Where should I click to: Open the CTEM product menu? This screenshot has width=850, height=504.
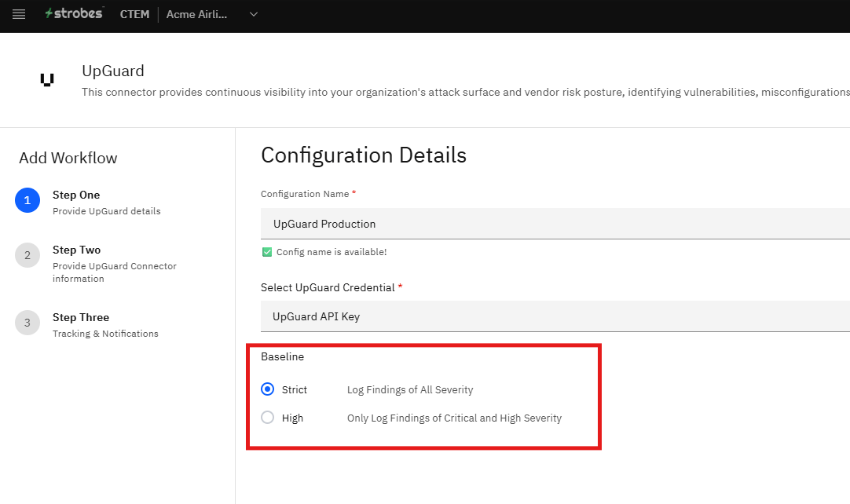coord(134,15)
